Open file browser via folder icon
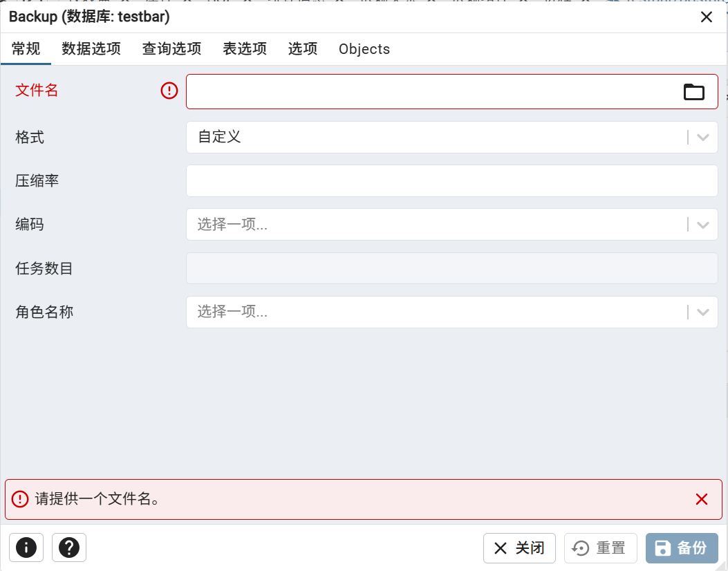This screenshot has width=728, height=571. point(693,92)
